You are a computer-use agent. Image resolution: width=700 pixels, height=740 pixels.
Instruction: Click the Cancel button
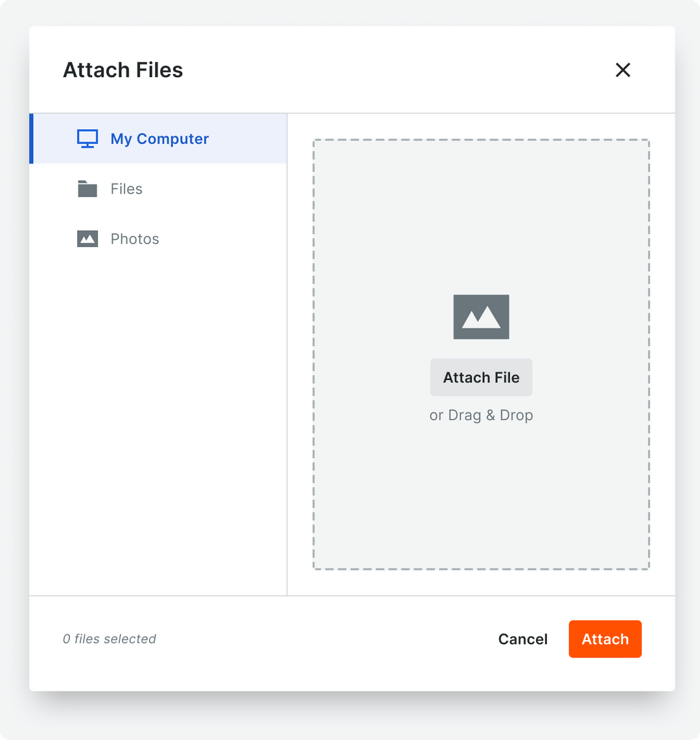[522, 639]
